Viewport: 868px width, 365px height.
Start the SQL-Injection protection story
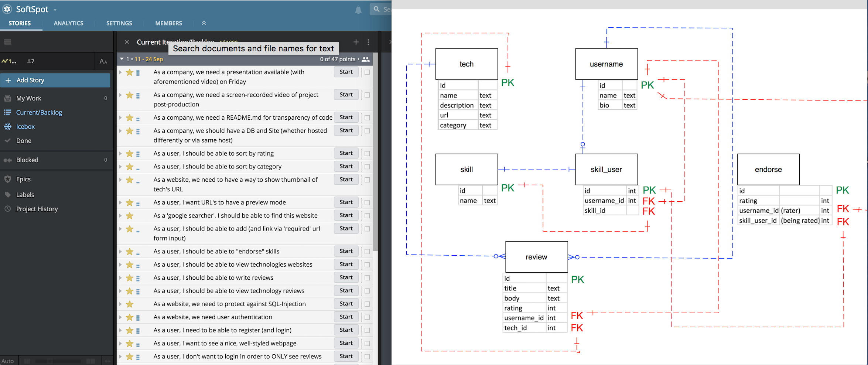[x=346, y=304]
